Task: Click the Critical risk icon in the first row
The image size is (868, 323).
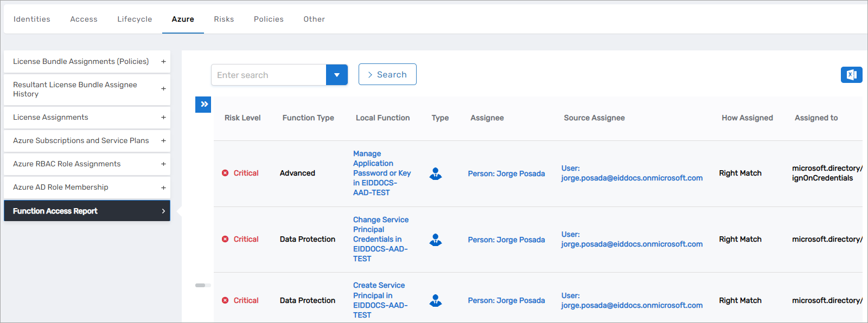Action: point(225,173)
